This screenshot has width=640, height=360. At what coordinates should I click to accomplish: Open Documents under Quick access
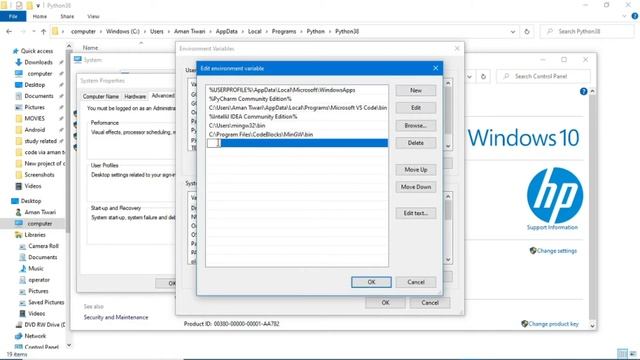click(39, 96)
